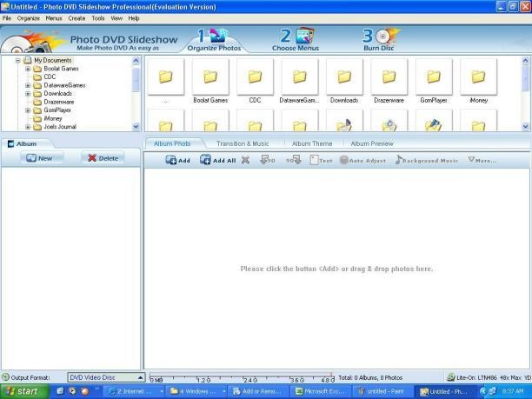The height and width of the screenshot is (399, 532).
Task: Go to step 1 Organize Photos
Action: pyautogui.click(x=215, y=40)
